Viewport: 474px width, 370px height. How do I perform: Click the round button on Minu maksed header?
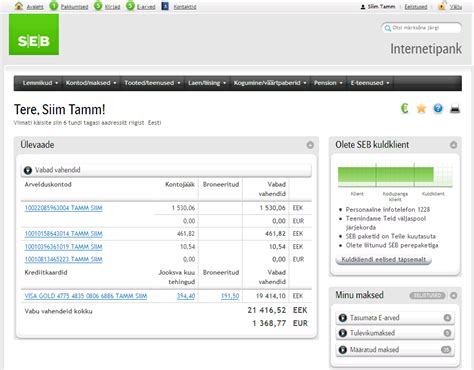tap(453, 295)
